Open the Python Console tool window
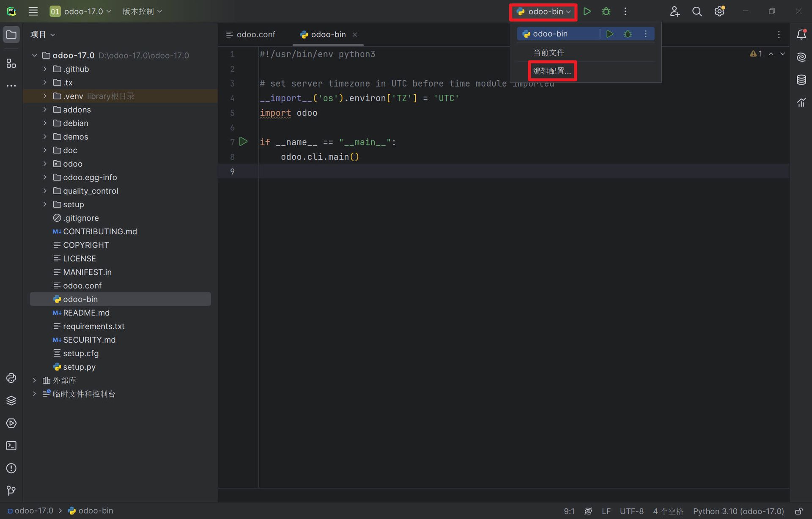 point(11,378)
